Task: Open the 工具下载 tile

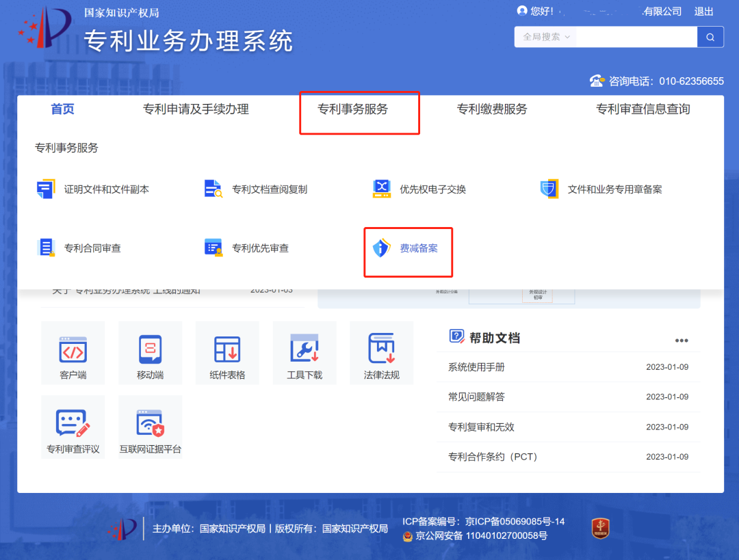Action: pos(304,354)
